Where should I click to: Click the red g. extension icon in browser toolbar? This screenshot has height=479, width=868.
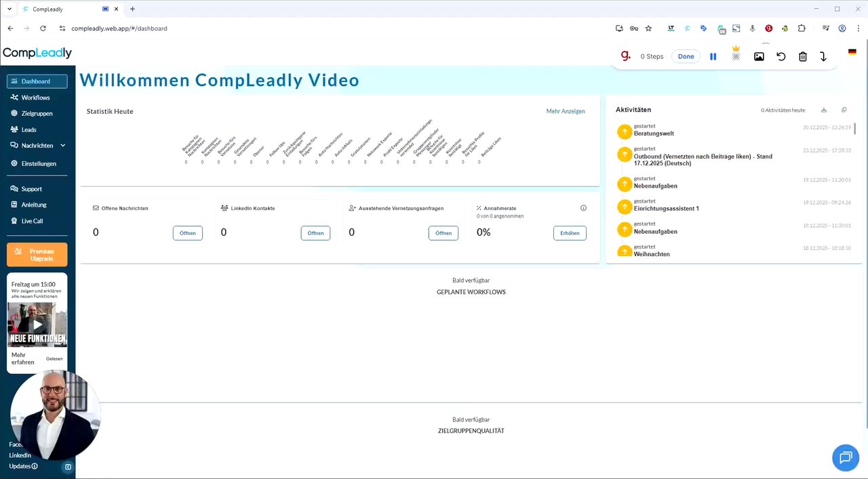(x=769, y=28)
